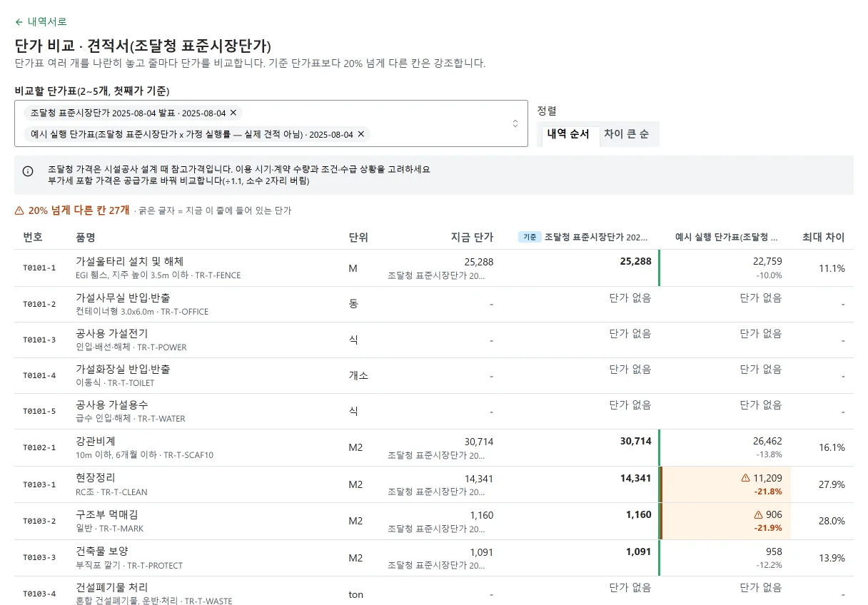Screen dimensions: 868x605
Task: Click comparison price 22,759
Action: 767,261
